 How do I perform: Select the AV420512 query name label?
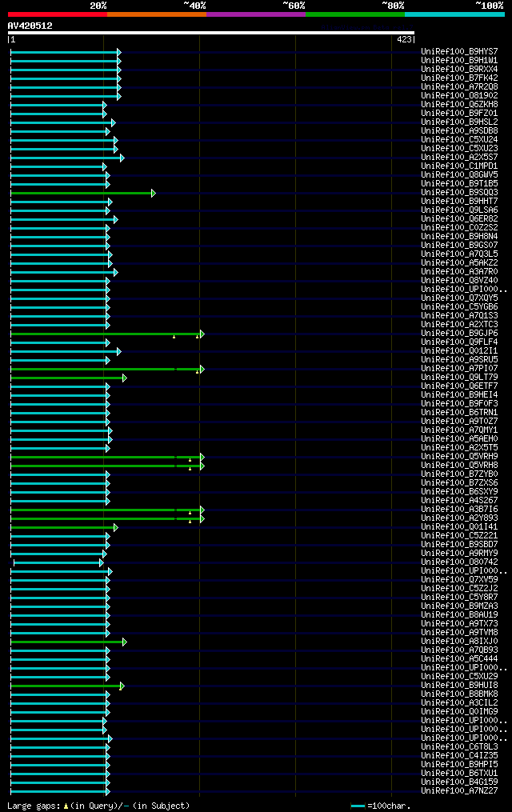tap(30, 26)
